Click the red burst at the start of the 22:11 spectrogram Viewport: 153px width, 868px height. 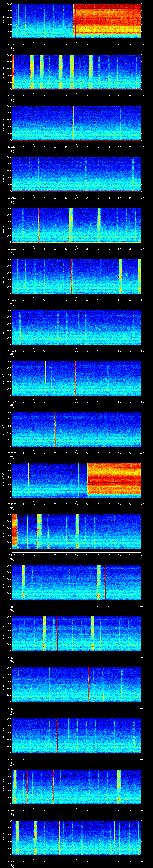point(14,530)
